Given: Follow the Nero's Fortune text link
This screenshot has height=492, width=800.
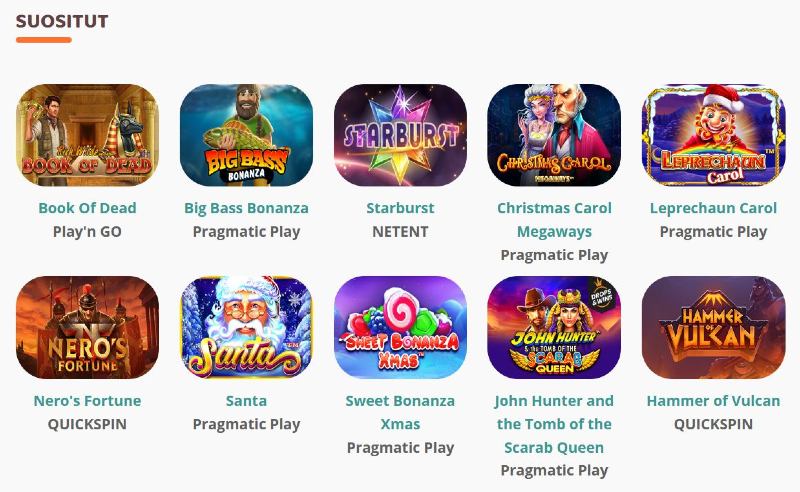Looking at the screenshot, I should pyautogui.click(x=87, y=401).
